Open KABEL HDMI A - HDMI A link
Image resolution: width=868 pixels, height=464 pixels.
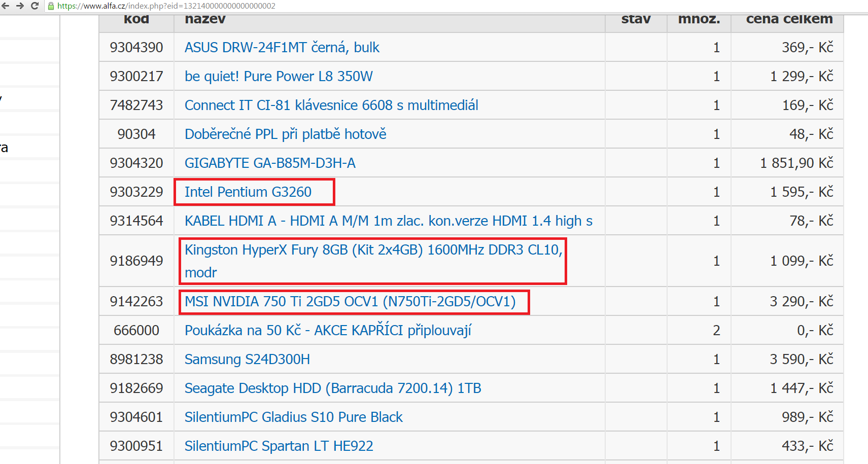(x=388, y=221)
